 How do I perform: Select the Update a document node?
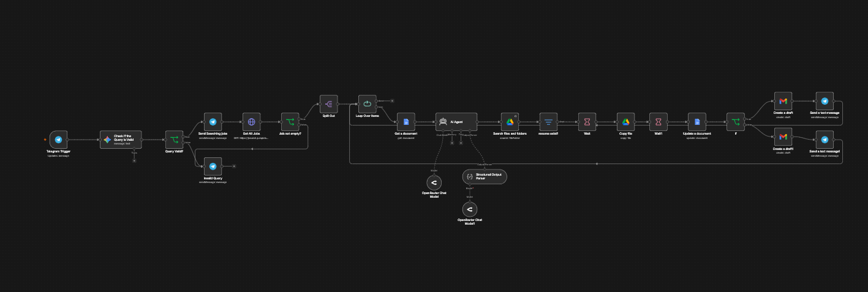click(696, 122)
